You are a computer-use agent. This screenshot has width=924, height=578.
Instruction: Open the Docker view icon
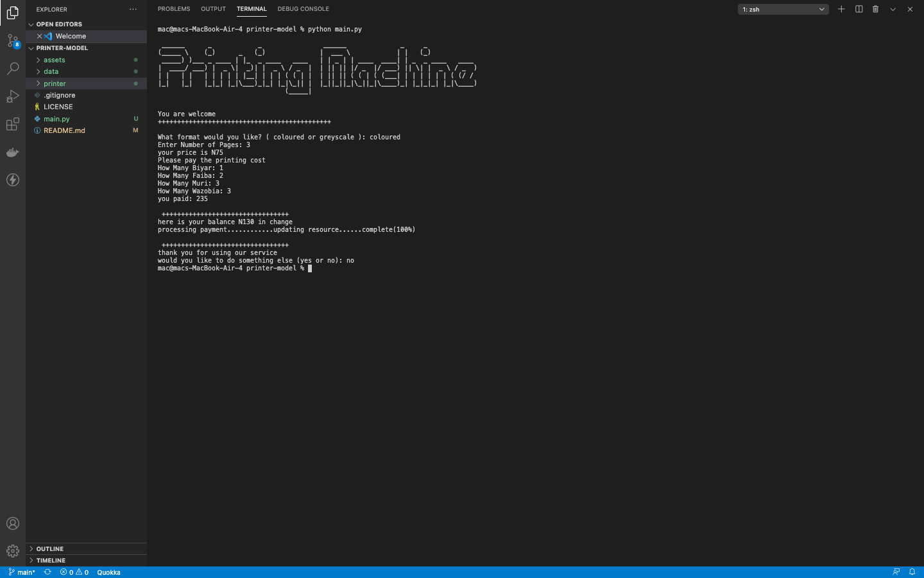point(13,152)
